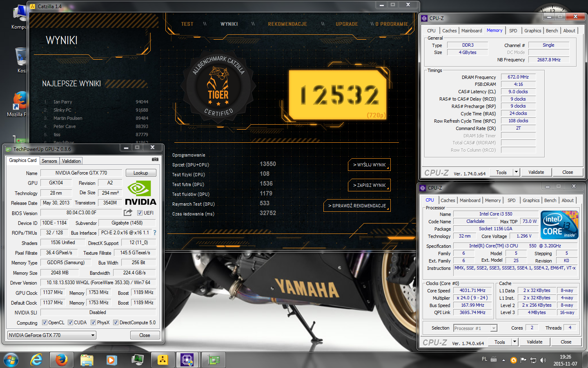Viewport: 588px width, 368px height.
Task: Open the GPU selection dropdown in GPU-Z
Action: (52, 335)
